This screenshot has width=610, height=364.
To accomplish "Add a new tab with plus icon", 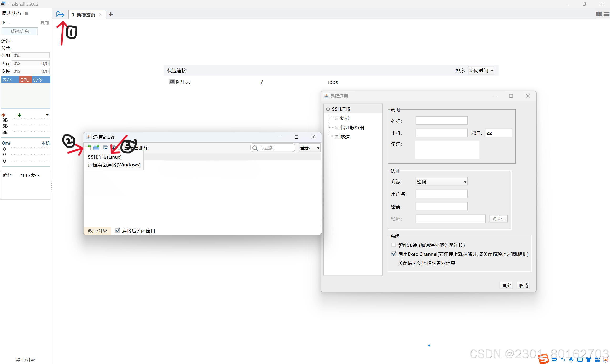I will [111, 14].
